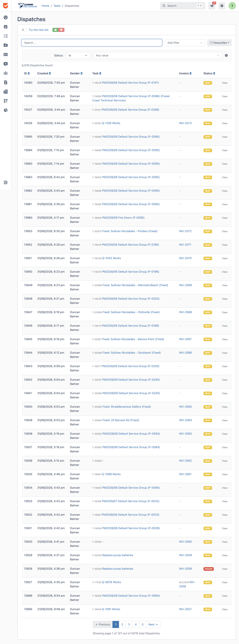This screenshot has height=644, width=239.
Task: Open the Status 'Is' operator dropdown
Action: (x=78, y=56)
